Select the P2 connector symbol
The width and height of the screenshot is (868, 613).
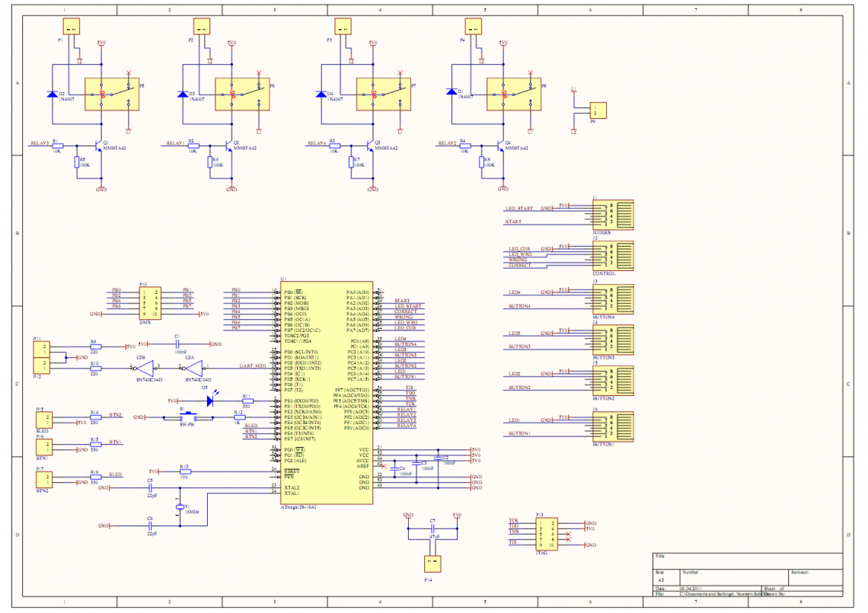pyautogui.click(x=202, y=27)
